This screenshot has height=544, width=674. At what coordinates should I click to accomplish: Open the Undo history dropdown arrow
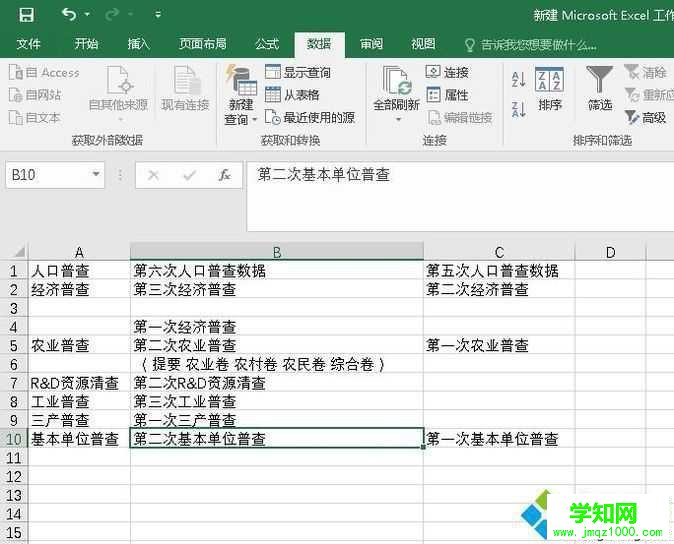point(87,15)
